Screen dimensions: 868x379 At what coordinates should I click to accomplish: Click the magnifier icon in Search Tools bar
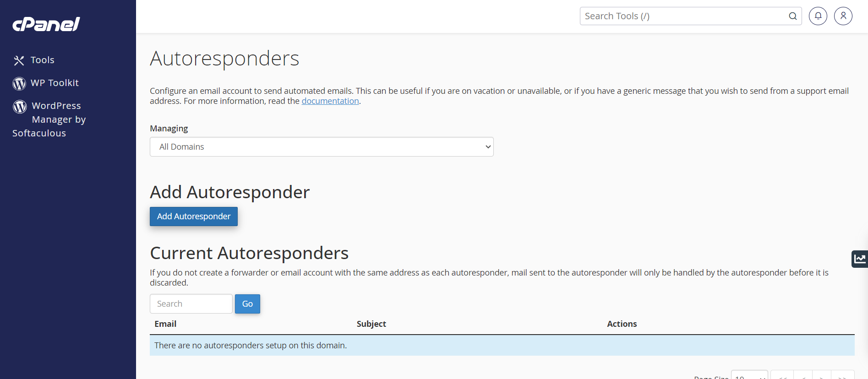tap(792, 16)
